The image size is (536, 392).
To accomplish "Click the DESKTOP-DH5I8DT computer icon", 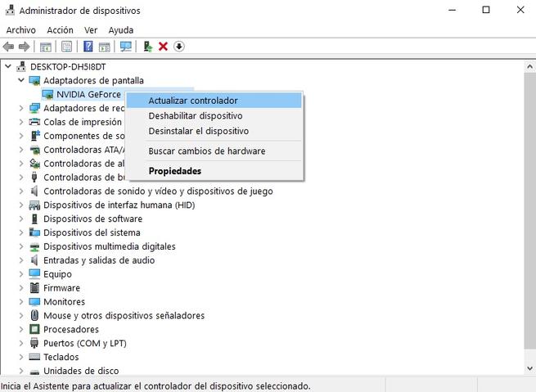I will click(x=21, y=66).
